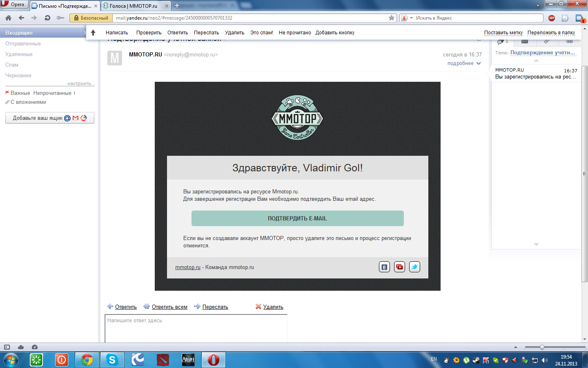Open the Поставить метку dropdown
The image size is (588, 368).
503,33
